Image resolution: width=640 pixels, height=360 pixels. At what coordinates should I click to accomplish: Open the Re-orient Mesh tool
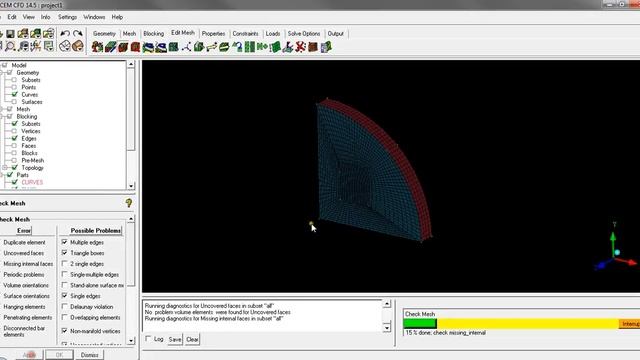[288, 47]
